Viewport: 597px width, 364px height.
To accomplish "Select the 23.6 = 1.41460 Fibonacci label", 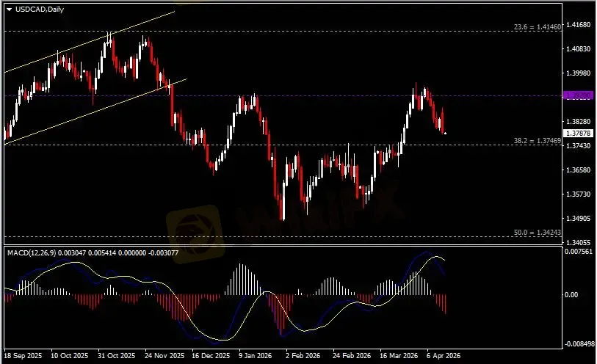I will coord(538,27).
